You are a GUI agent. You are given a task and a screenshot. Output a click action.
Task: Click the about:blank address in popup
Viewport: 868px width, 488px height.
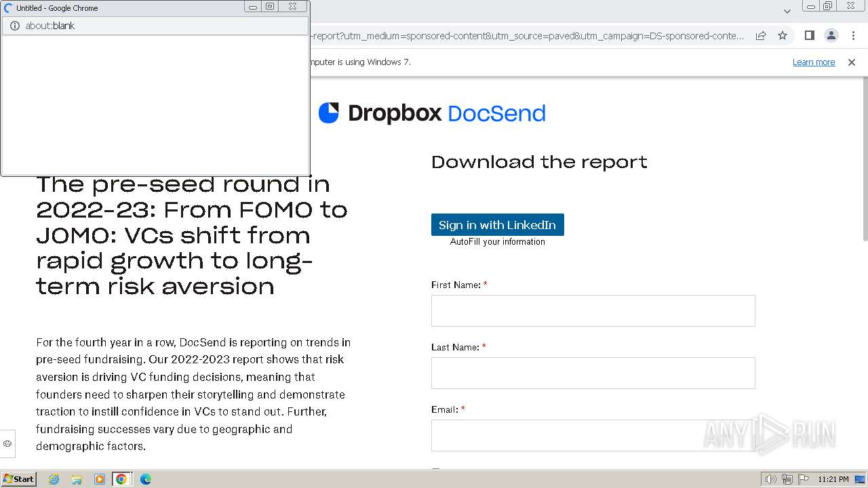[x=50, y=26]
